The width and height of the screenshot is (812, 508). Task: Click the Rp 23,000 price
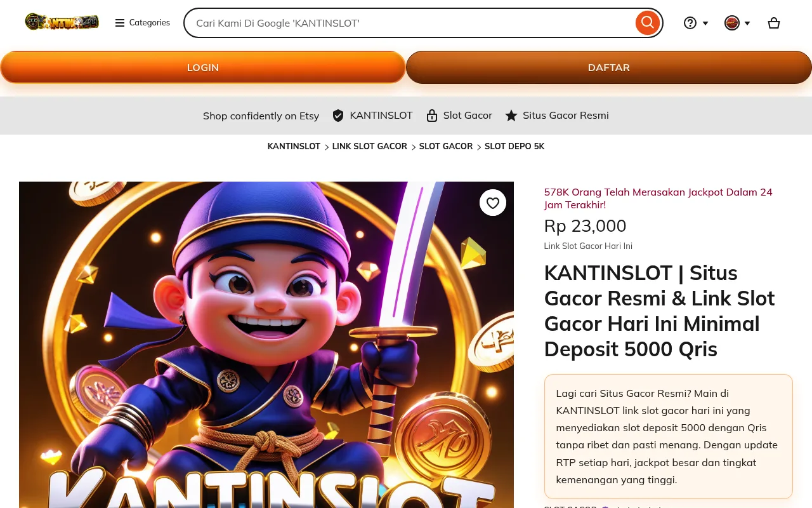point(586,226)
